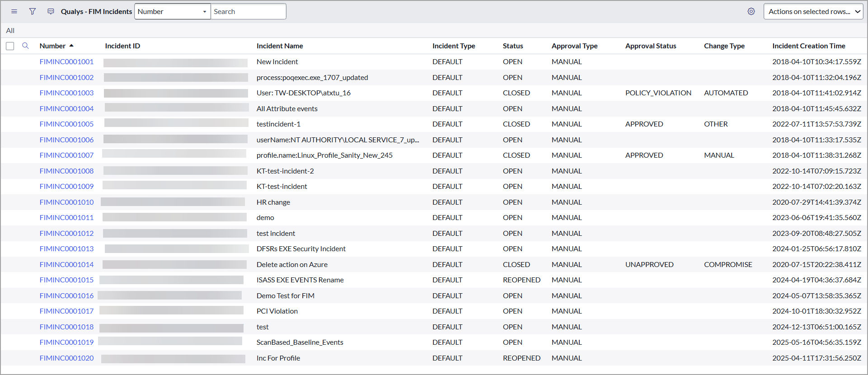
Task: Sort by Status column header
Action: tap(513, 46)
